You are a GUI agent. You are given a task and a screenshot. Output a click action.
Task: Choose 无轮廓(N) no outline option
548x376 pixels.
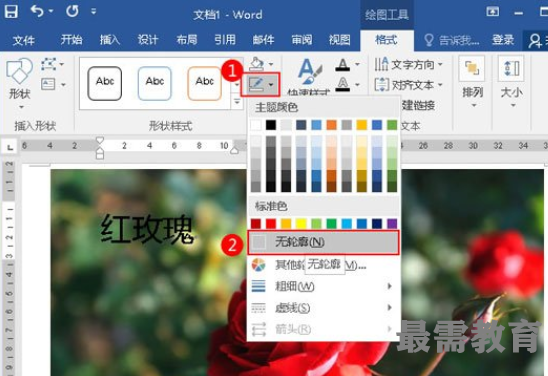pos(323,242)
